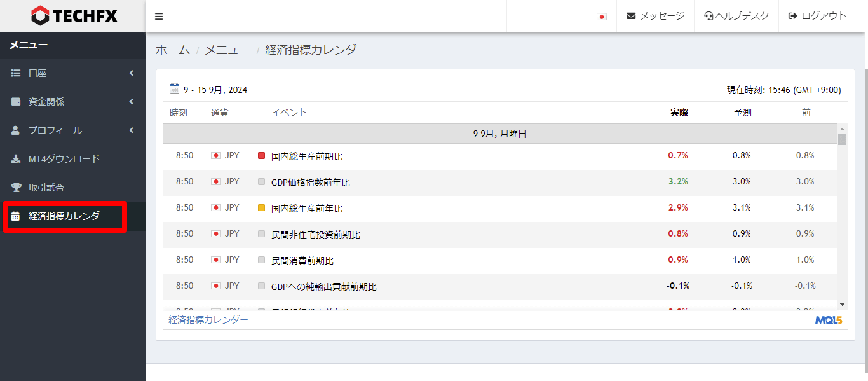Click the hamburger menu toggle icon

pyautogui.click(x=159, y=17)
